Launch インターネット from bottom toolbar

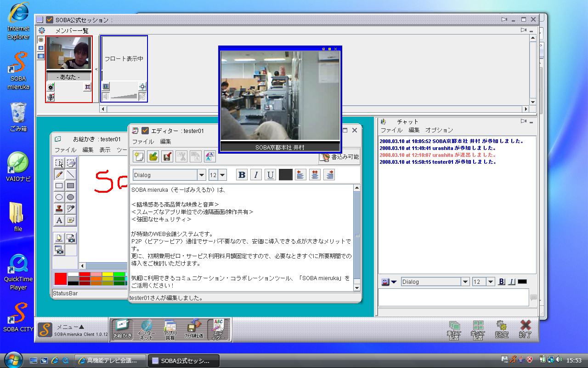(x=147, y=329)
